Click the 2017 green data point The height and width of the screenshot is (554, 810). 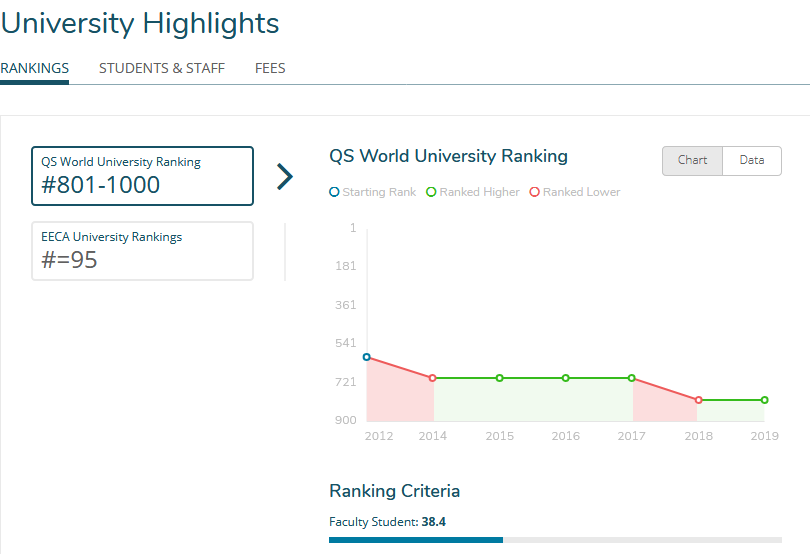[632, 378]
